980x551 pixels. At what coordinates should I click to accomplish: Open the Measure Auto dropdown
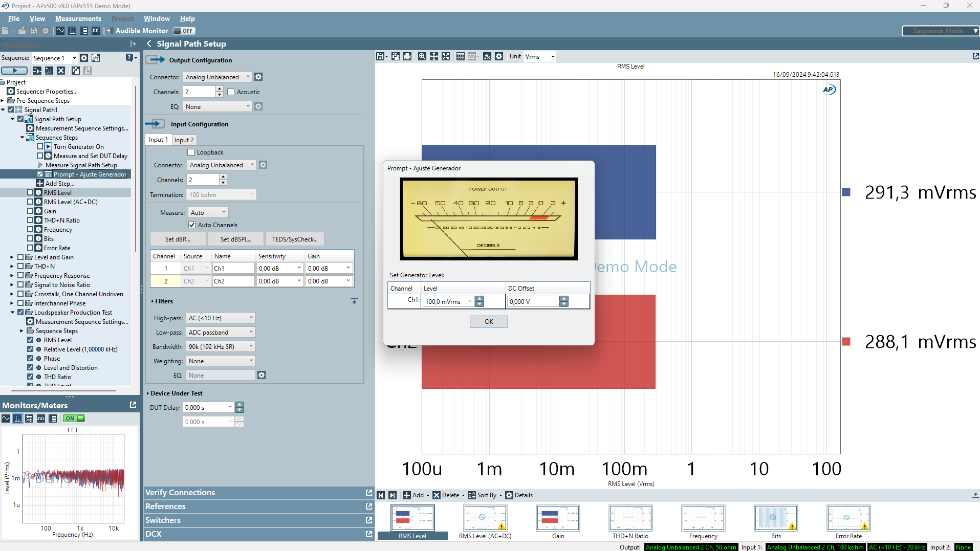point(208,212)
